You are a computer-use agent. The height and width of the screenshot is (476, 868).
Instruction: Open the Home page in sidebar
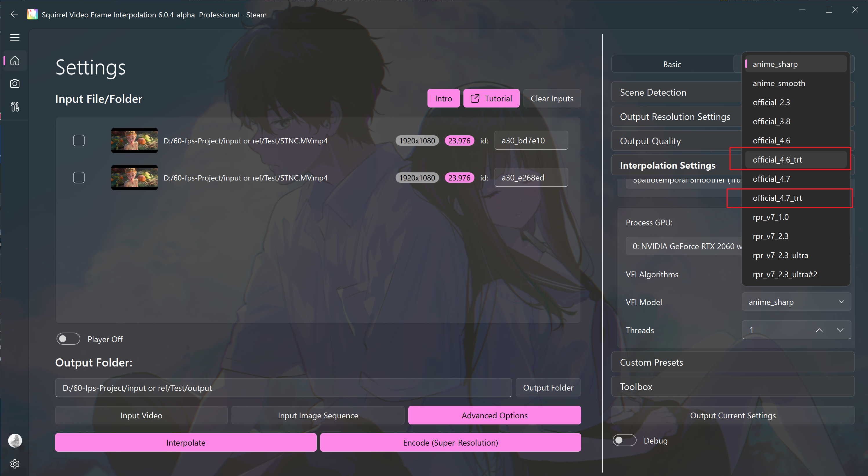15,61
